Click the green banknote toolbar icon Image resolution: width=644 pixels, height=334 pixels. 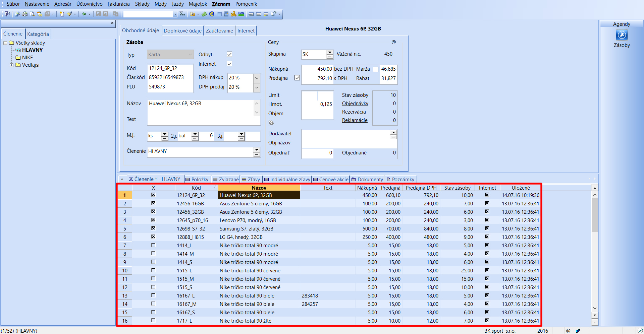coord(204,14)
